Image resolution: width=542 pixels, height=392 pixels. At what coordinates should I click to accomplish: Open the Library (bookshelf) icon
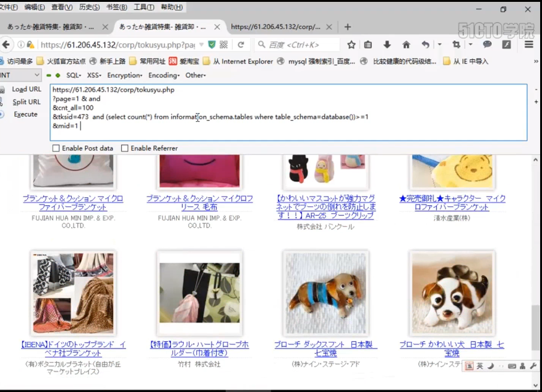point(368,45)
